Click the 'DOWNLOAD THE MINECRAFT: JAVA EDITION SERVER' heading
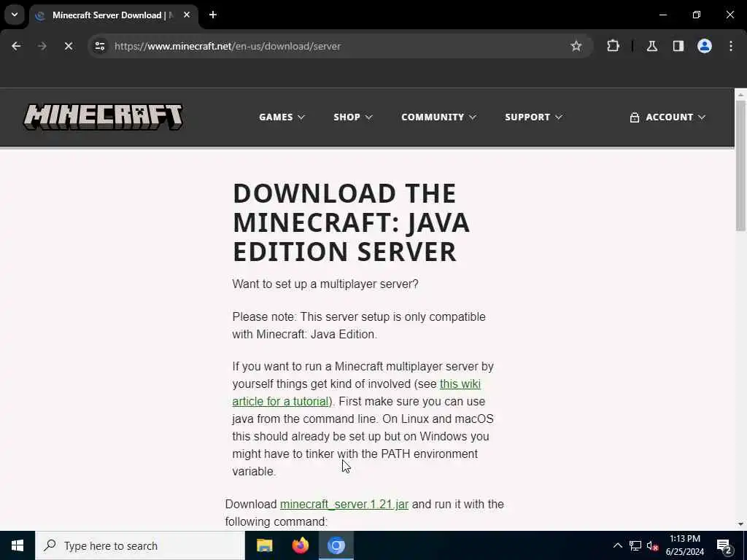Image resolution: width=747 pixels, height=560 pixels. (x=351, y=222)
